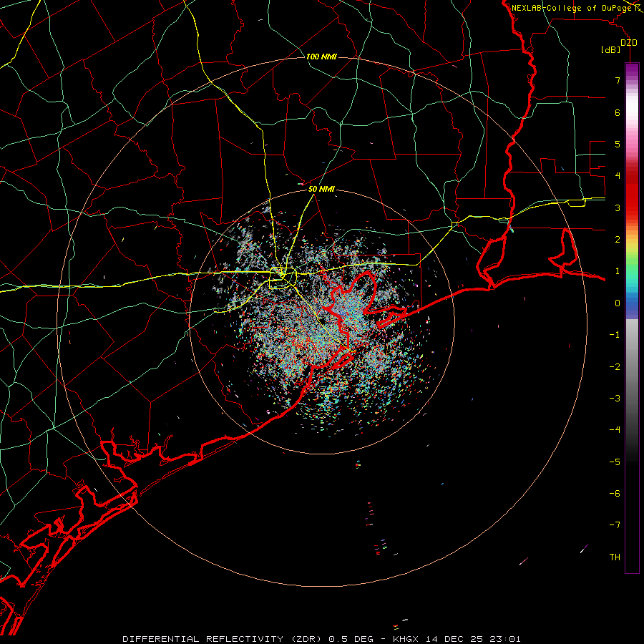Click the "5" value on the dB scale
Image resolution: width=644 pixels, height=644 pixels.
click(x=618, y=144)
